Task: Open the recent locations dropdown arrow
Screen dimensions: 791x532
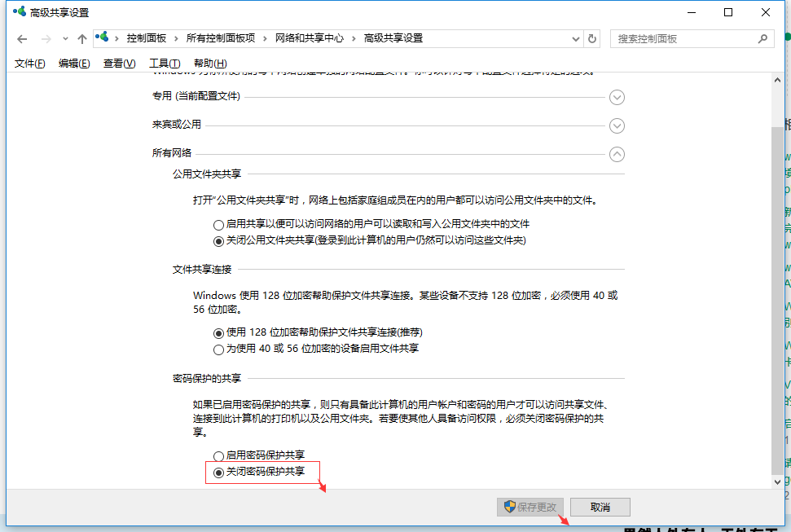Action: tap(65, 39)
